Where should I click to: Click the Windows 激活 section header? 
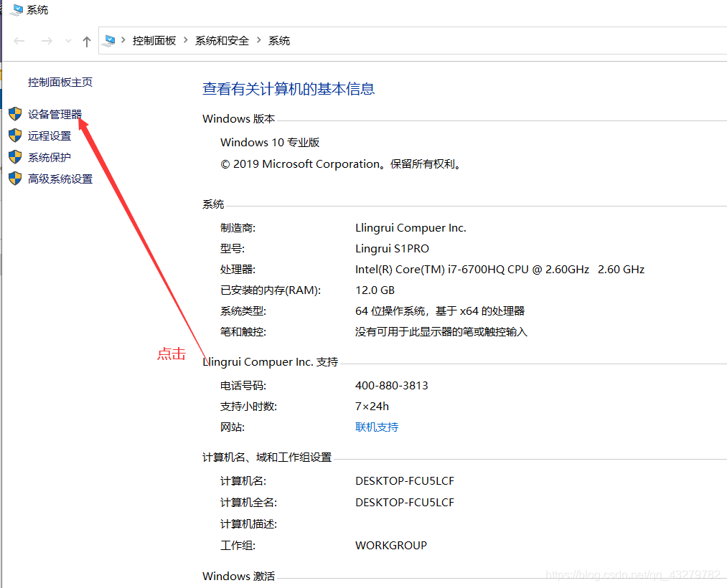239,576
